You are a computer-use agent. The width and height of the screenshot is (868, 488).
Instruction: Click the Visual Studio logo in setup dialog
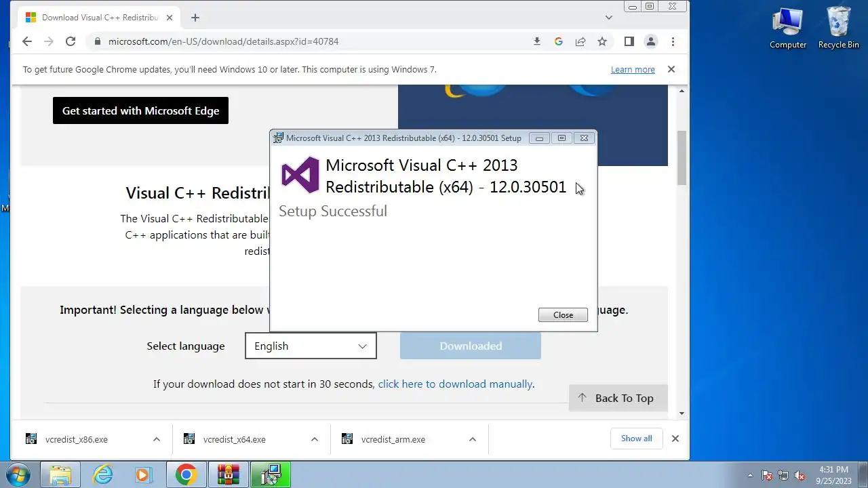(300, 175)
